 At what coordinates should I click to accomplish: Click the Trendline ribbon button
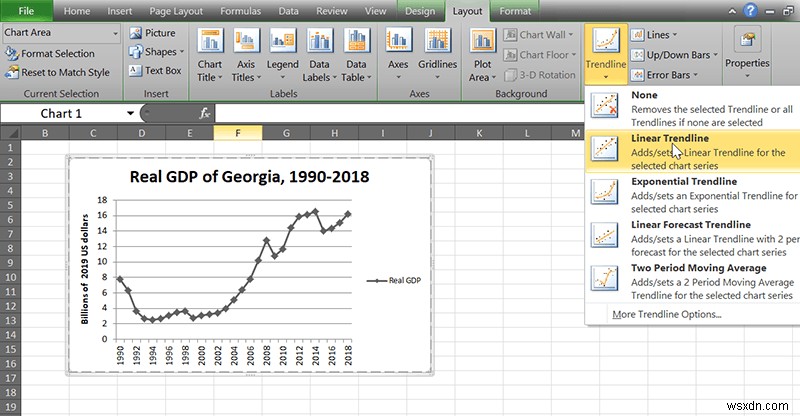pos(606,54)
